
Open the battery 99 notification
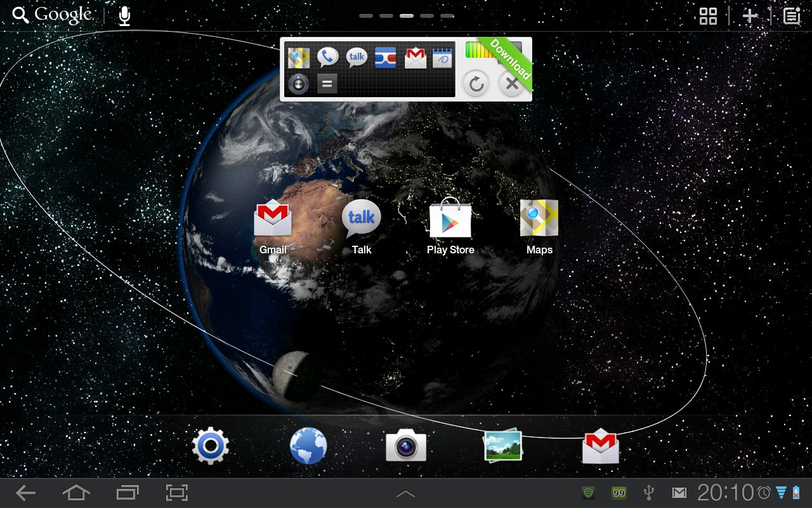click(619, 493)
